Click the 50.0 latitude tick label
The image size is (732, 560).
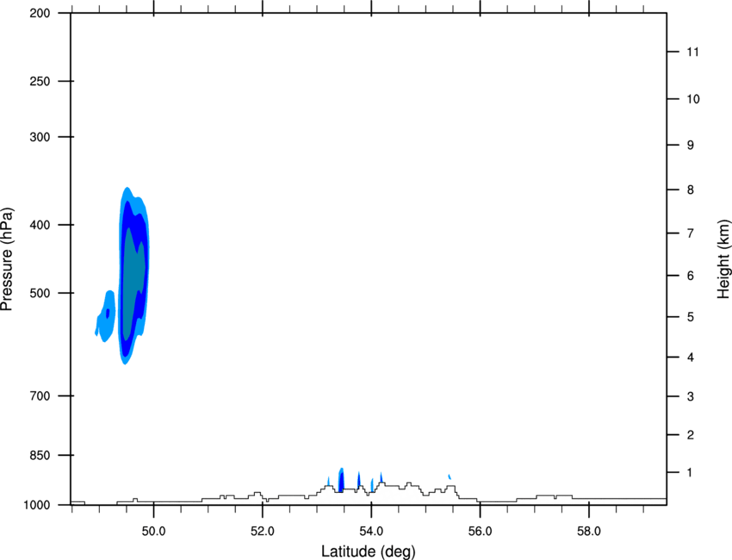[x=153, y=532]
